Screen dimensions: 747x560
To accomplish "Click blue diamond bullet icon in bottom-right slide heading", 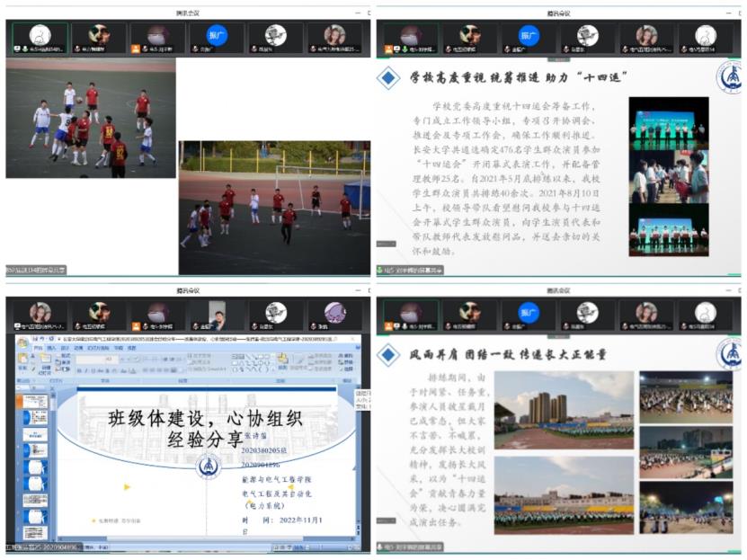I will 388,354.
